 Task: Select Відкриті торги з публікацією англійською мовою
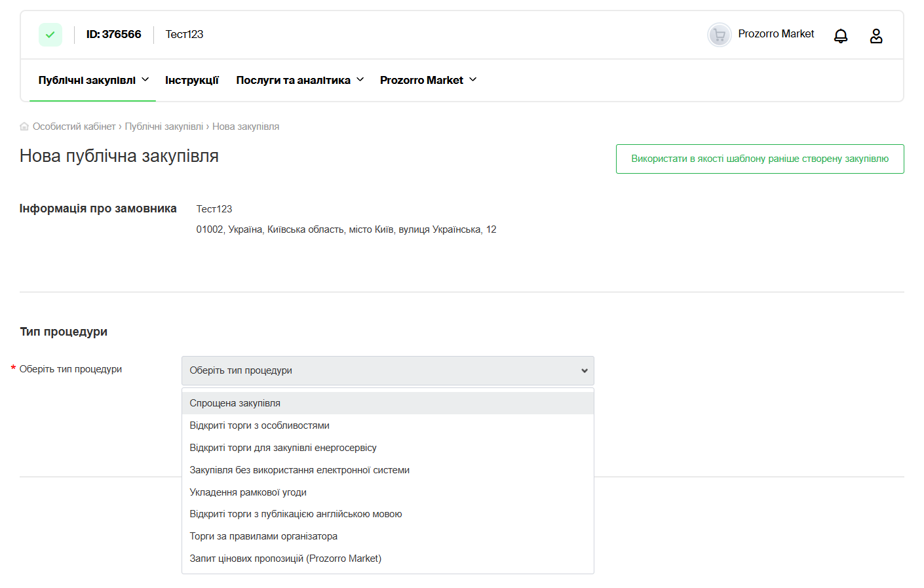pyautogui.click(x=296, y=514)
